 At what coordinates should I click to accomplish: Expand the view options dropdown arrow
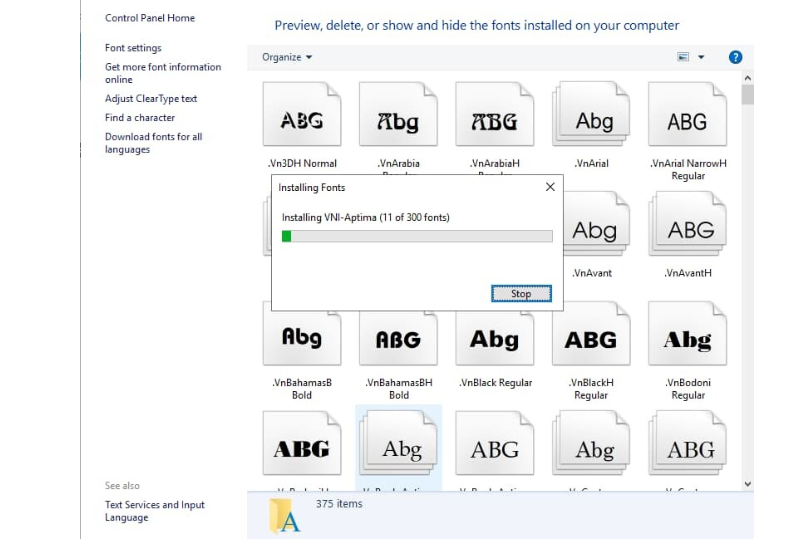click(701, 57)
